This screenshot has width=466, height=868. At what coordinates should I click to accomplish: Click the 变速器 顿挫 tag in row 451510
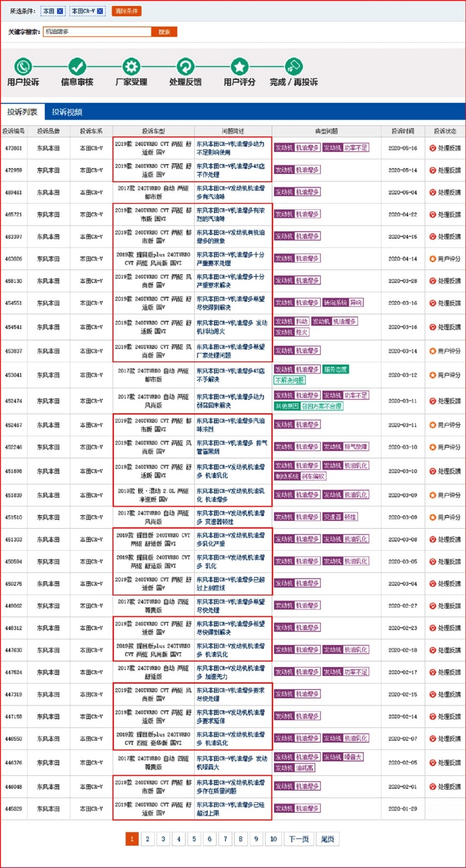pos(340,517)
